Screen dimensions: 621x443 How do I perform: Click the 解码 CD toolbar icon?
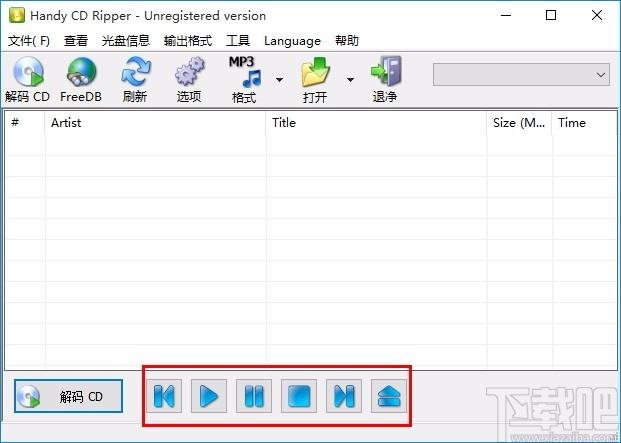(27, 80)
